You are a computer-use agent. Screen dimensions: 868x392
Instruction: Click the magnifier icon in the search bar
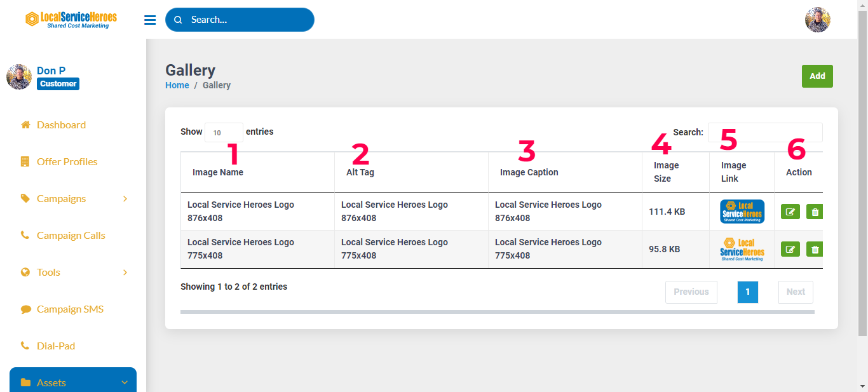tap(179, 20)
